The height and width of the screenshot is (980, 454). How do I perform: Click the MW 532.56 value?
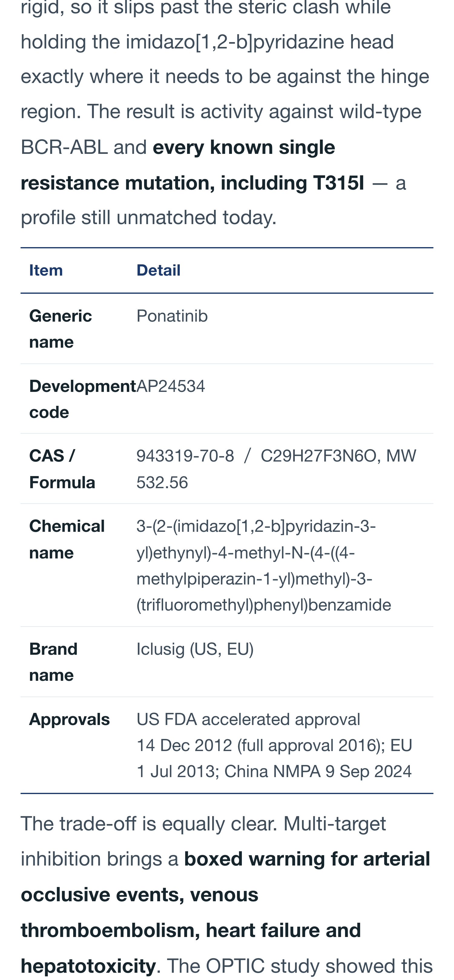pos(276,469)
